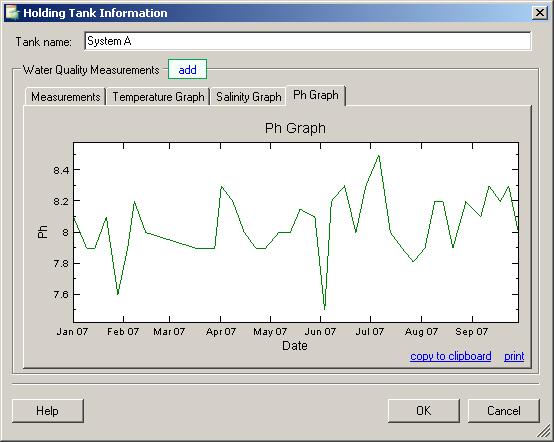Viewport: 554px width, 442px height.
Task: Click the Water Quality Measurements group label
Action: coord(91,70)
